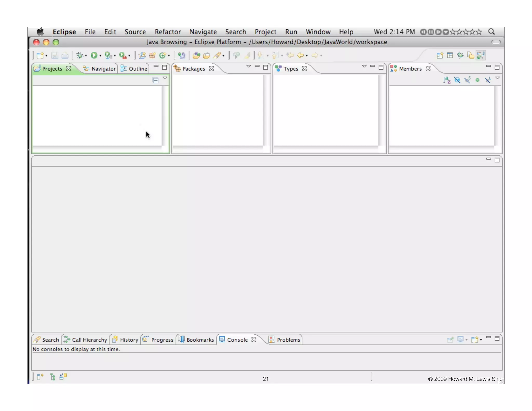Image resolution: width=532 pixels, height=411 pixels.
Task: Go Back with yellow left arrow
Action: [x=301, y=55]
